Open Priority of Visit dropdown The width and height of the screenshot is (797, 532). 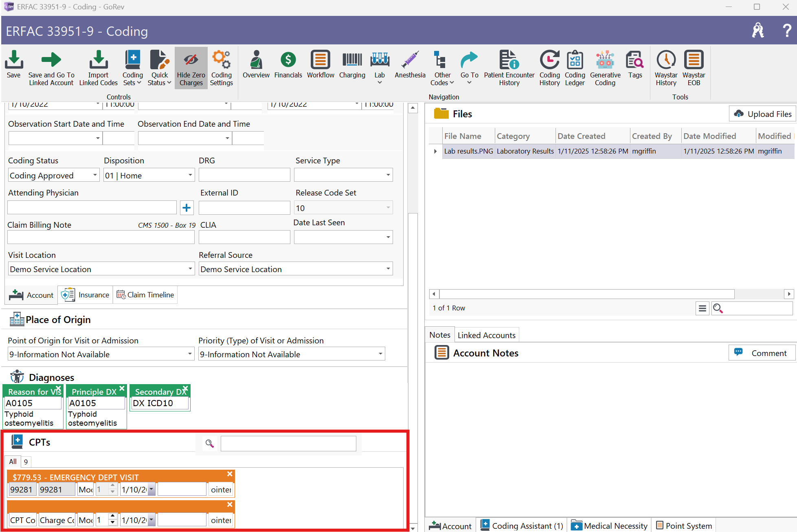[380, 354]
